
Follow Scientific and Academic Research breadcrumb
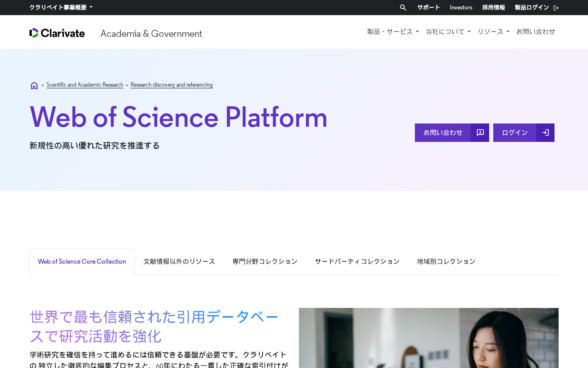click(x=85, y=85)
